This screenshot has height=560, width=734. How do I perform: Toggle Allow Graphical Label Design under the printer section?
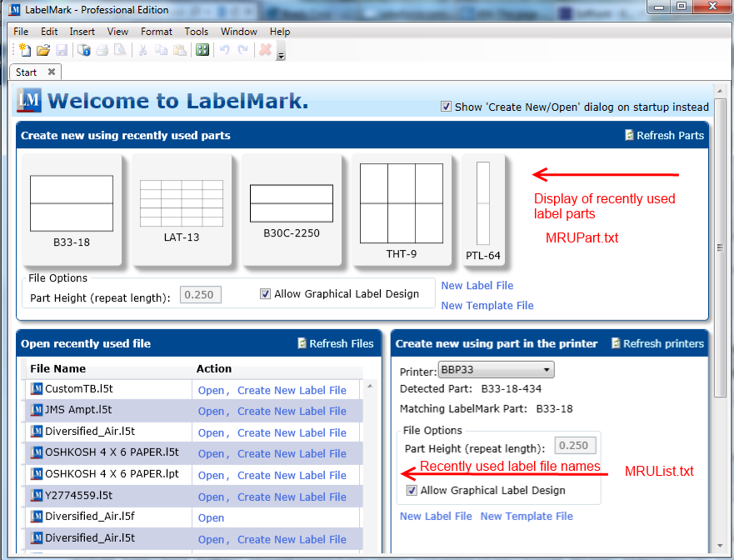tap(411, 492)
